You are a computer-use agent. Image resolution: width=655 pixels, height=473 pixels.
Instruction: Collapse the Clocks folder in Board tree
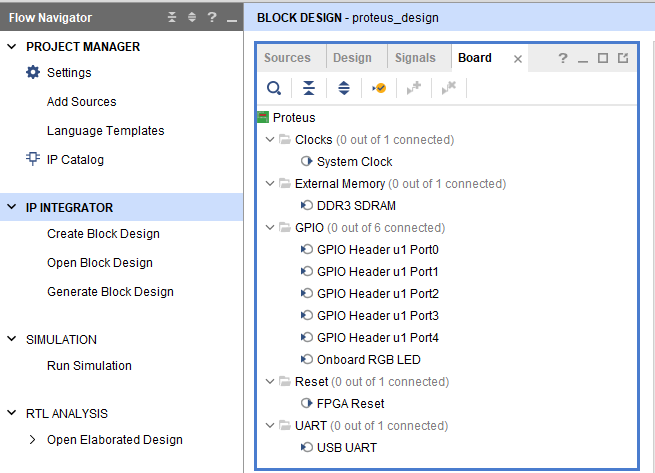pyautogui.click(x=269, y=140)
